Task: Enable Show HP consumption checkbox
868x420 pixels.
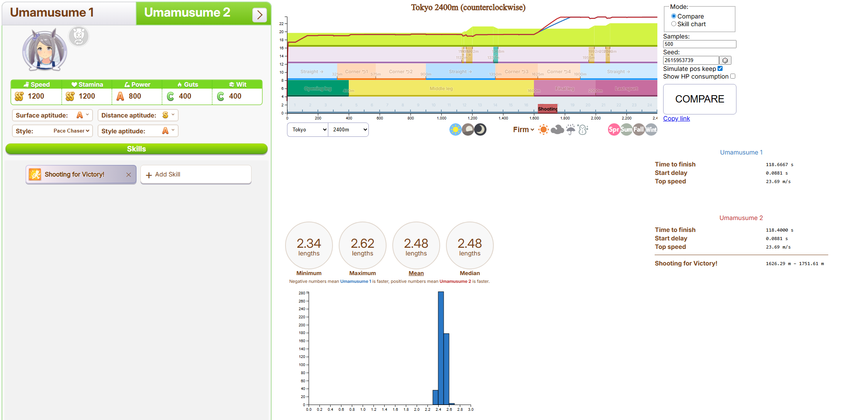Action: [733, 76]
